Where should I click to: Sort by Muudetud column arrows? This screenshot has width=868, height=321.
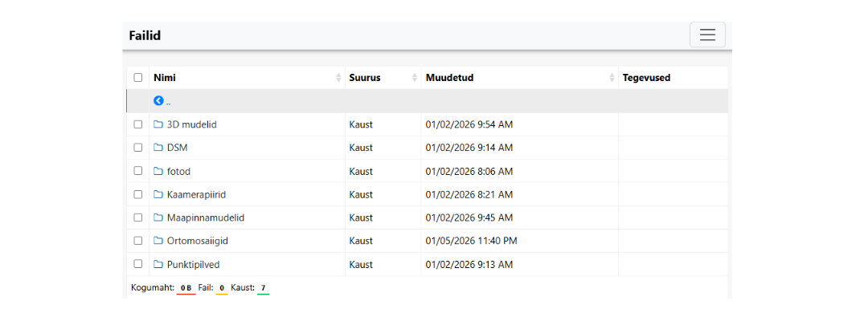point(612,78)
